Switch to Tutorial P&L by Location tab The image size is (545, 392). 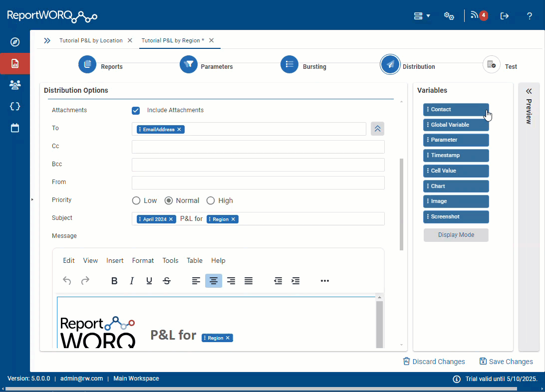pyautogui.click(x=91, y=40)
